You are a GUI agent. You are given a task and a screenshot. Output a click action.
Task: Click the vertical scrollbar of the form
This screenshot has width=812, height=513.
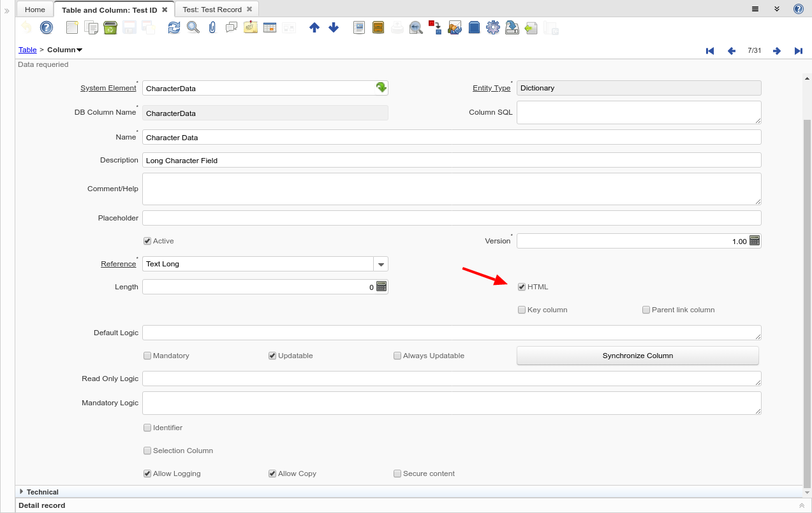click(807, 287)
